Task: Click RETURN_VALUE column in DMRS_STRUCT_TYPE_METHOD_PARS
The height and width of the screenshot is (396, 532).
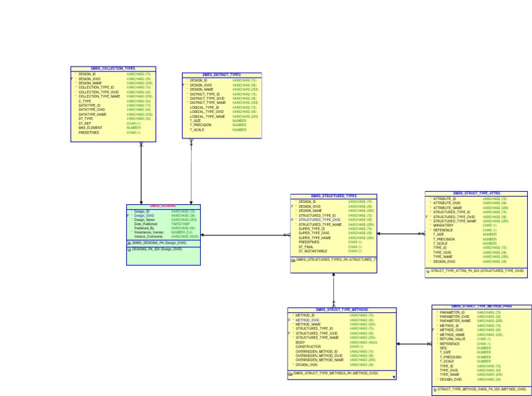Action: [x=452, y=339]
